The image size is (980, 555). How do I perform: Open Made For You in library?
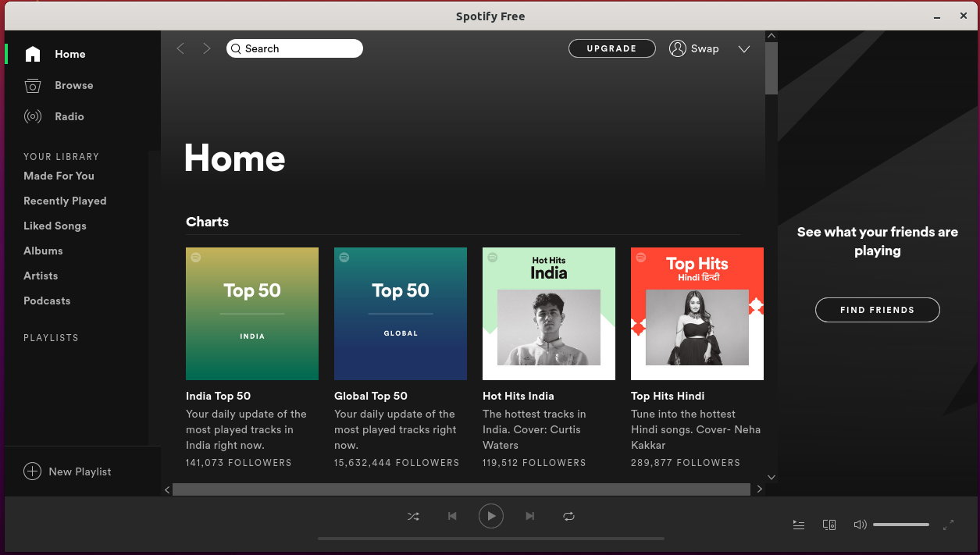(59, 176)
